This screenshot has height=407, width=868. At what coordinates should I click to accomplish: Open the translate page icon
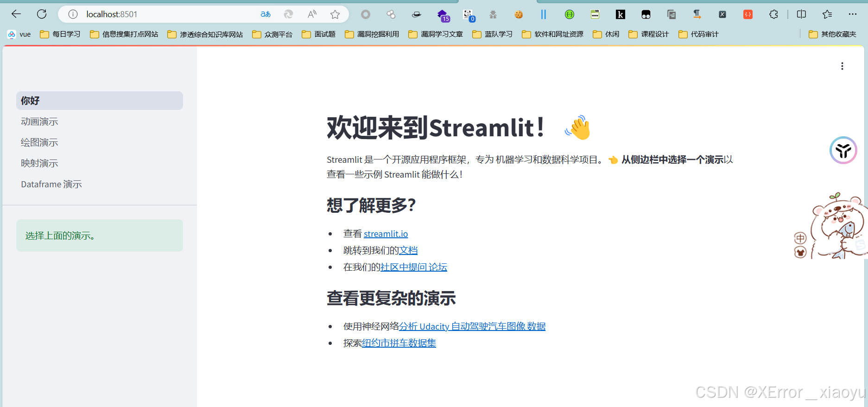(x=266, y=14)
